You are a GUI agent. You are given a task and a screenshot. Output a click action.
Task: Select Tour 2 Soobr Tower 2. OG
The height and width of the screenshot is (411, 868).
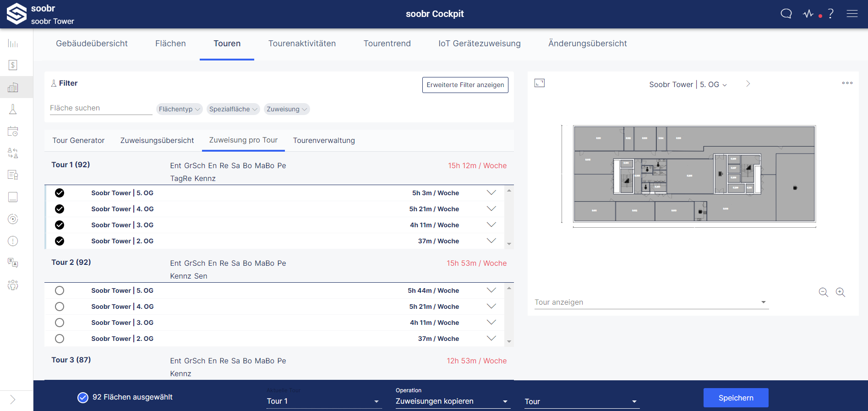(60, 339)
